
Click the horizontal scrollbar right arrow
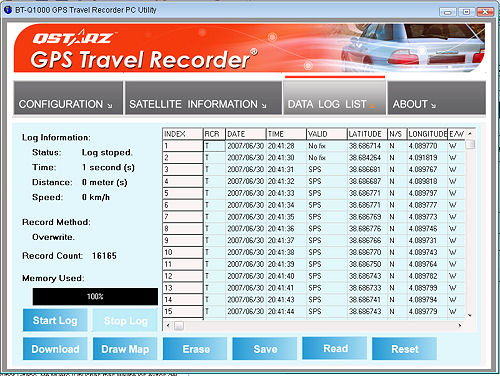[460, 325]
